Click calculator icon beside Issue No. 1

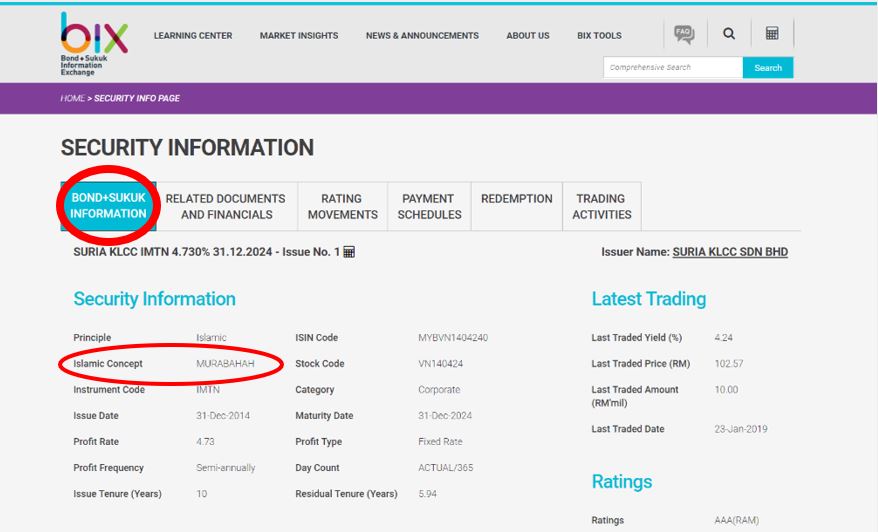point(349,252)
